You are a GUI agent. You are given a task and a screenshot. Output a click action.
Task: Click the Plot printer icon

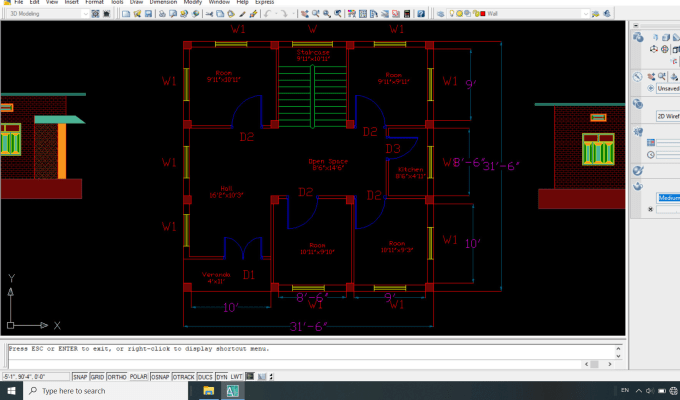162,14
